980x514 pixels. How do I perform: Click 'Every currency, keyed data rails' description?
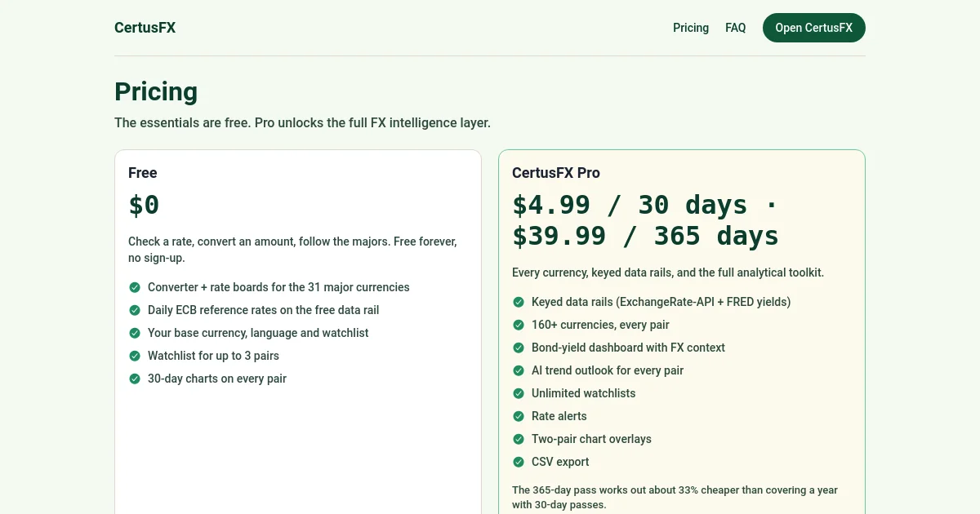[668, 273]
